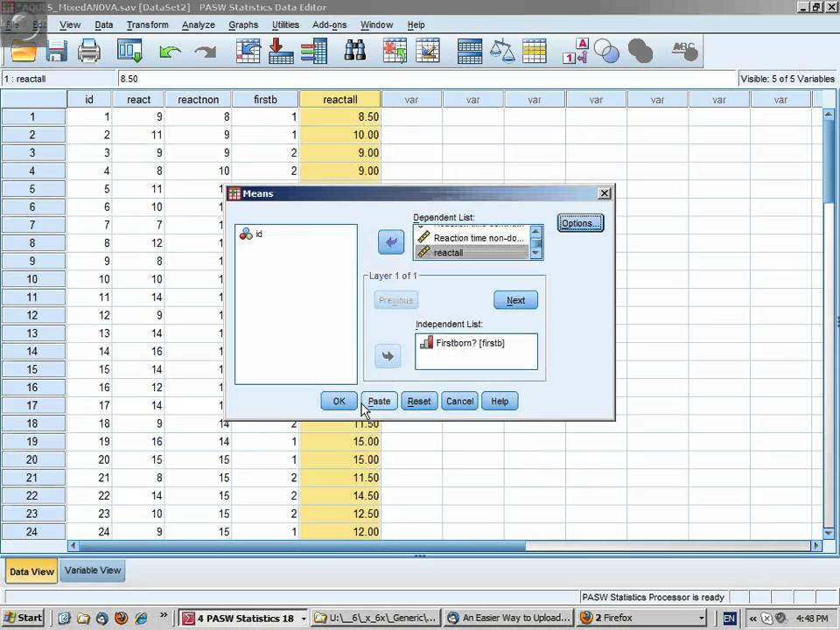
Task: Run spell check ABC icon
Action: [x=684, y=51]
